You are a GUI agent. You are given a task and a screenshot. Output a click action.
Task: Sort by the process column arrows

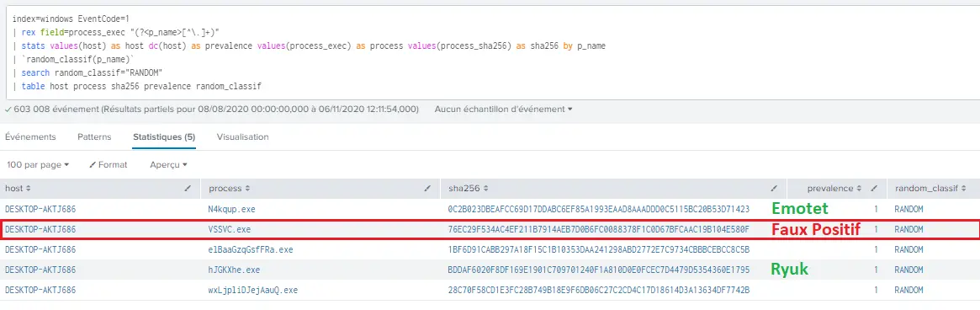point(246,189)
